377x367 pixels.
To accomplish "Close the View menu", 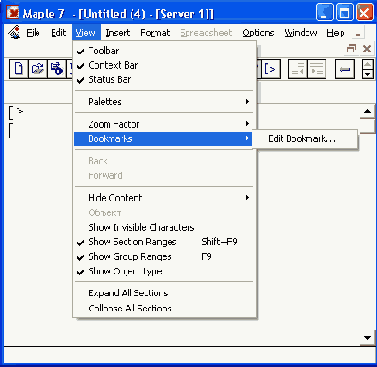I will 85,33.
